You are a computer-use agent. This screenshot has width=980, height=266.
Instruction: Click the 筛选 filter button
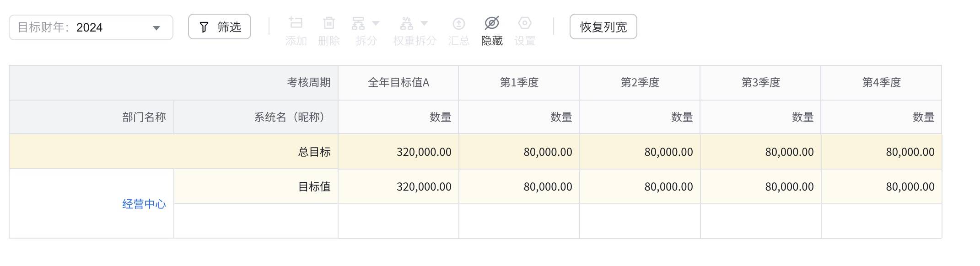(220, 27)
